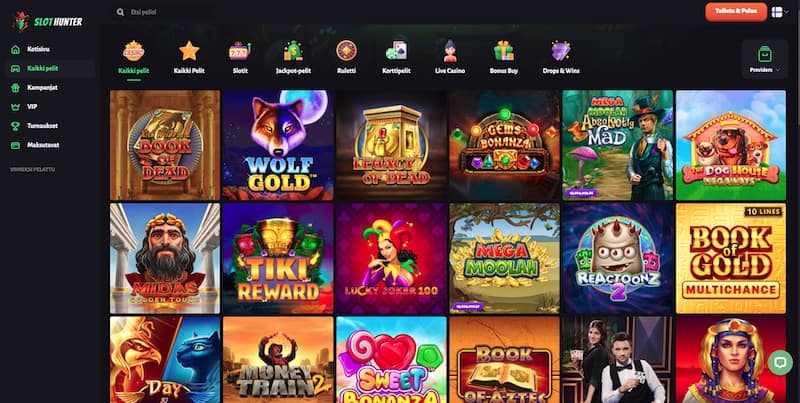Click the Talleta & Pelaa button

click(x=736, y=11)
